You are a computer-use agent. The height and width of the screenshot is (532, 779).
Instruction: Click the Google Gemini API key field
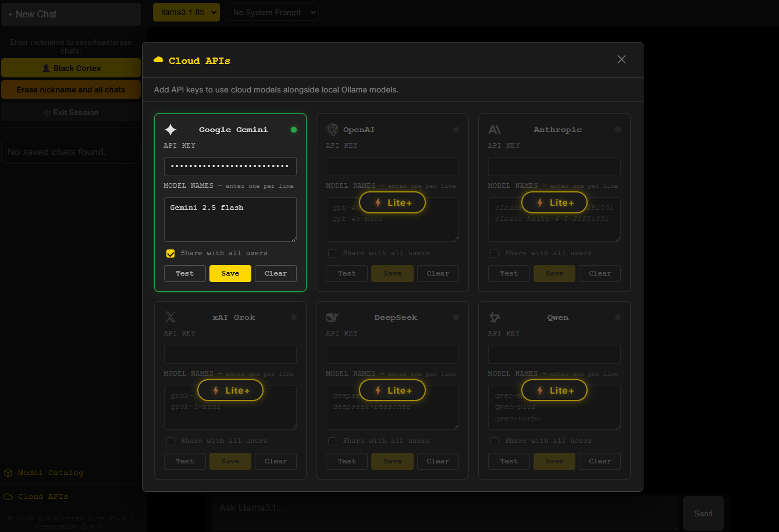click(230, 166)
